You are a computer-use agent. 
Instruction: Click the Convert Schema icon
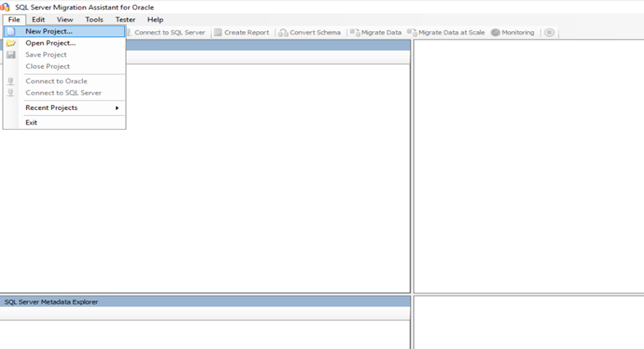[x=283, y=33]
